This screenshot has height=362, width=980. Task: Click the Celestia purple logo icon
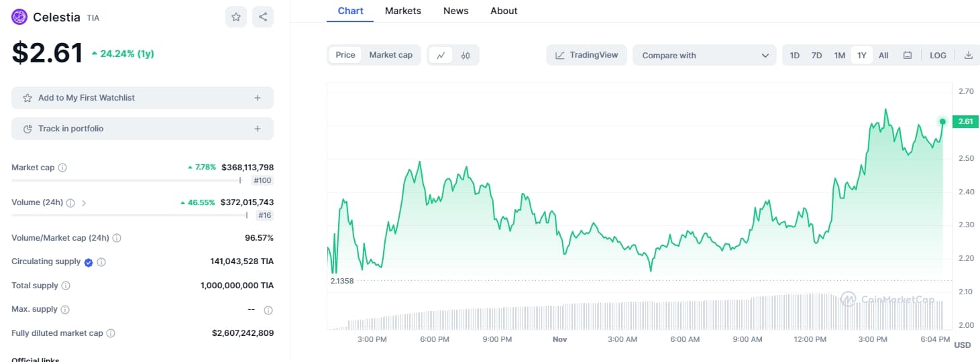coord(19,17)
